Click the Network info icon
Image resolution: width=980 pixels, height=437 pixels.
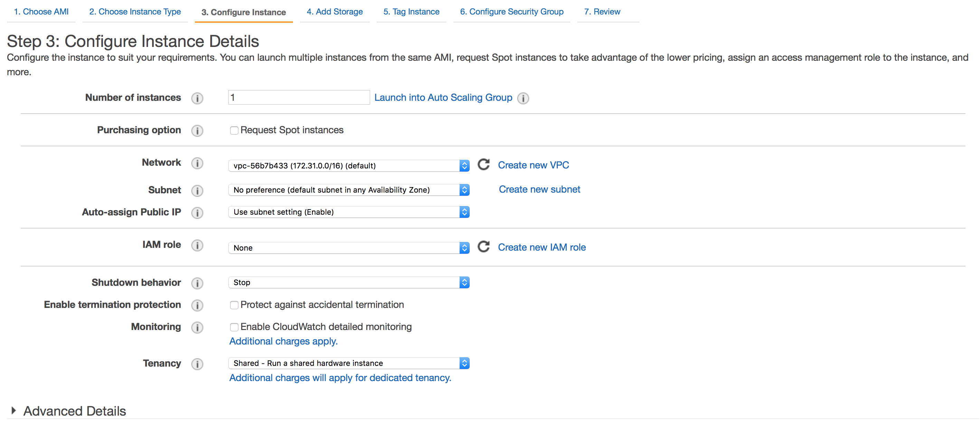coord(197,163)
